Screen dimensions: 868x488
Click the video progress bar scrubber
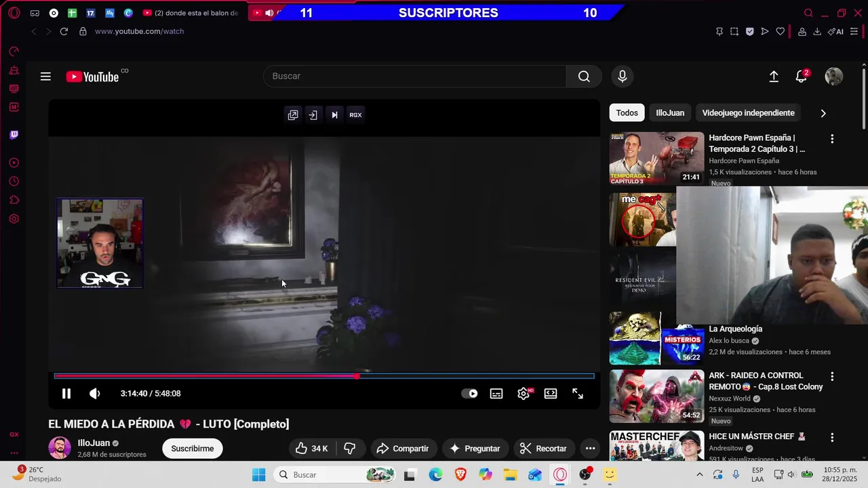coord(357,376)
